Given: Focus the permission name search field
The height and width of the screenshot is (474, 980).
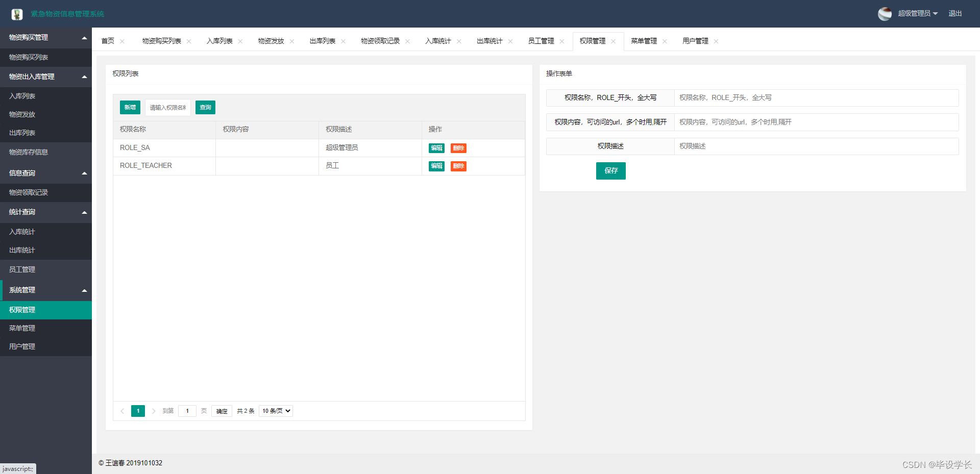Looking at the screenshot, I should tap(168, 107).
